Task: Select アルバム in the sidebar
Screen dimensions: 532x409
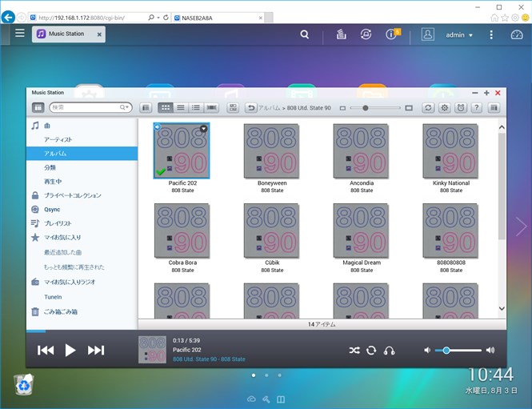Action: pyautogui.click(x=82, y=154)
